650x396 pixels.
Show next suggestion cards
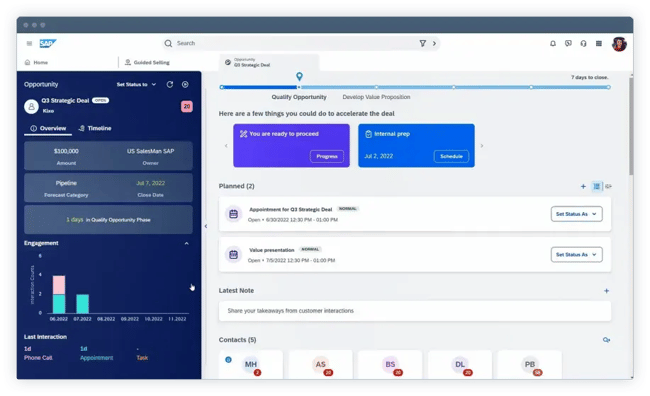(481, 146)
